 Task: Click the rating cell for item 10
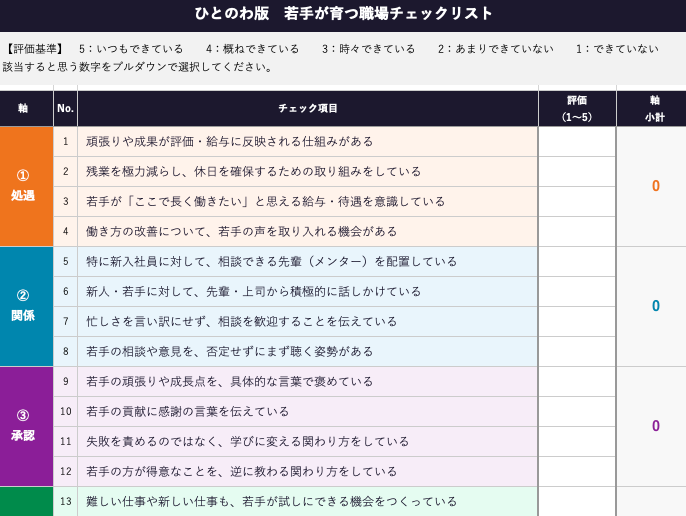[x=577, y=411]
